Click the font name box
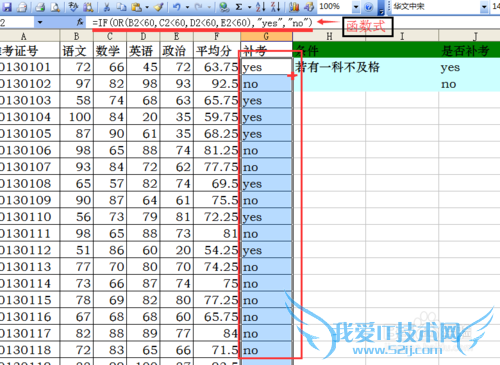The width and height of the screenshot is (500, 365). click(x=436, y=7)
